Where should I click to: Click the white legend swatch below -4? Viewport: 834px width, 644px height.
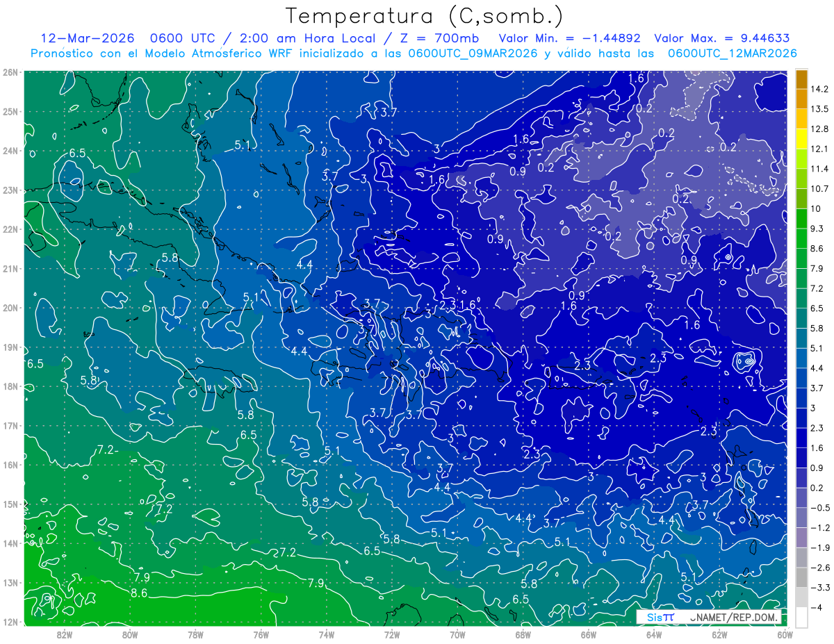pyautogui.click(x=801, y=617)
